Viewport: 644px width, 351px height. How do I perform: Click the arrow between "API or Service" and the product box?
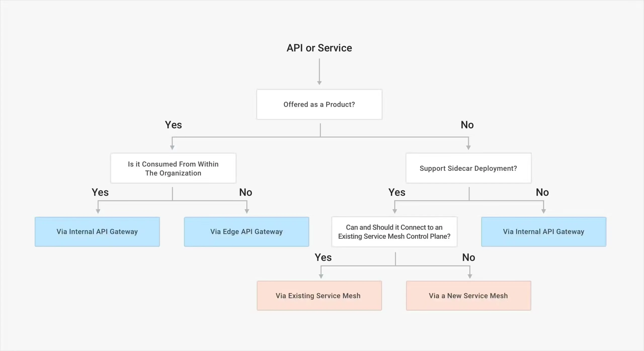click(x=319, y=72)
